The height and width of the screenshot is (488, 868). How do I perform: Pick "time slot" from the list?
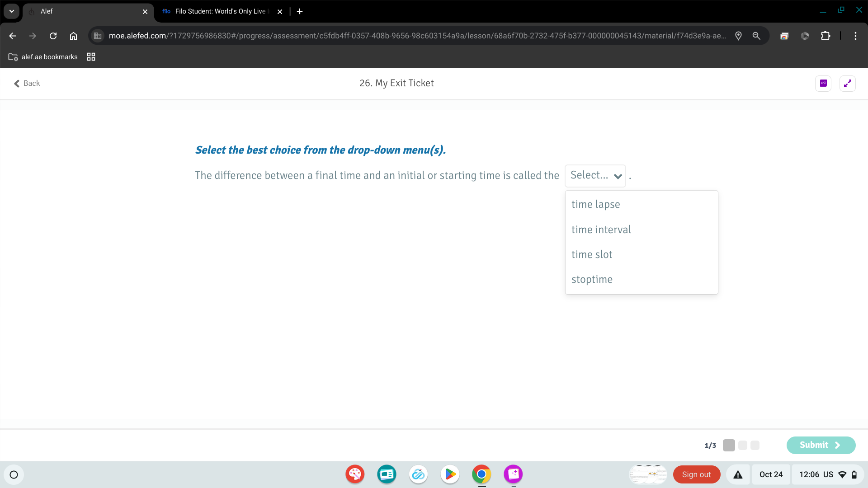[592, 254]
